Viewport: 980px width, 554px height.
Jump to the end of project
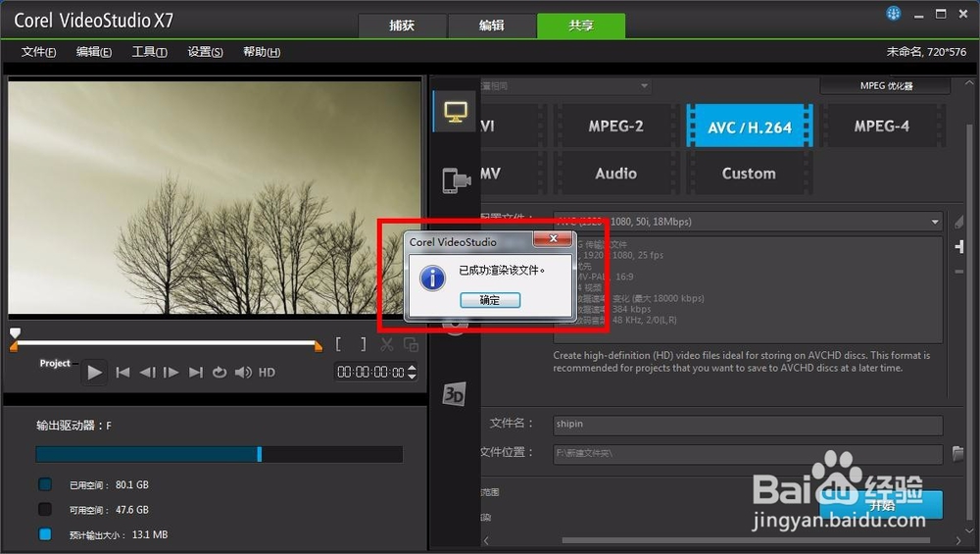pyautogui.click(x=196, y=373)
